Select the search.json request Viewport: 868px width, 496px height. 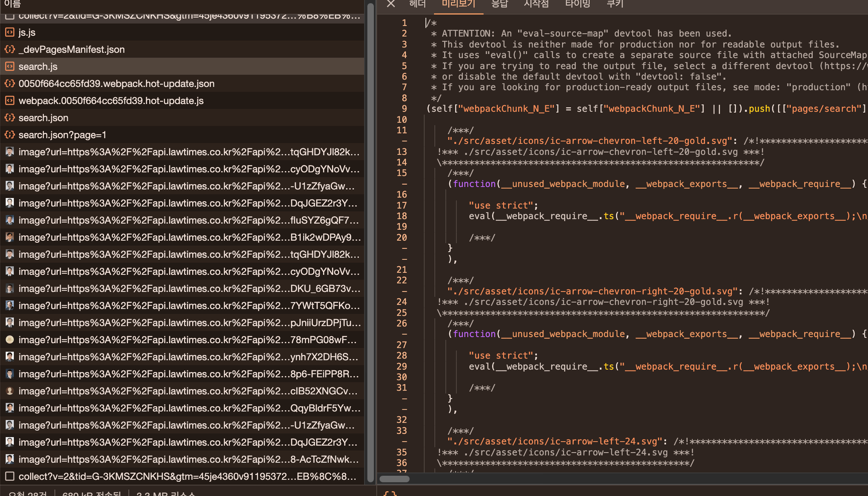[x=43, y=118]
